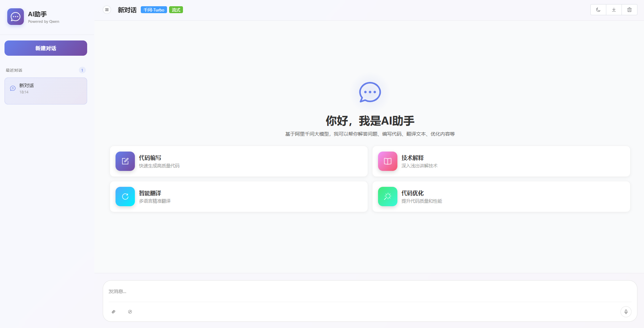Open the compass icon in the message bar
This screenshot has height=328, width=644.
click(x=130, y=312)
